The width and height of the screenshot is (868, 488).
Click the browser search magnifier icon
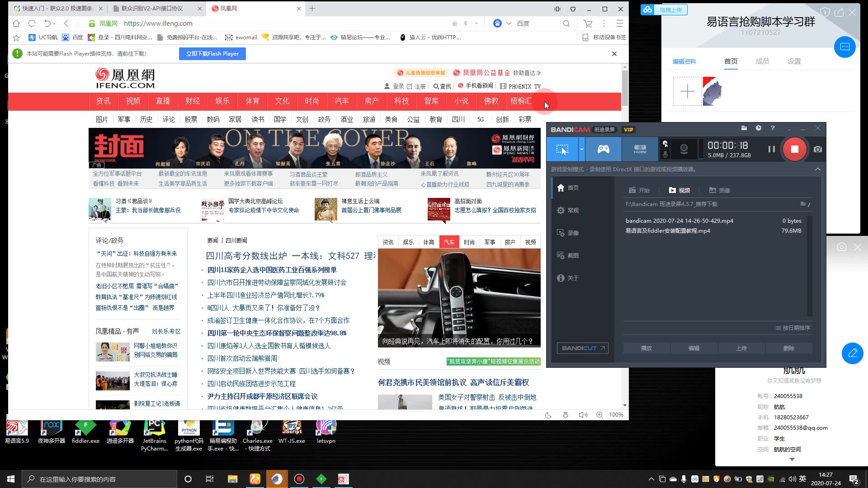click(x=566, y=23)
